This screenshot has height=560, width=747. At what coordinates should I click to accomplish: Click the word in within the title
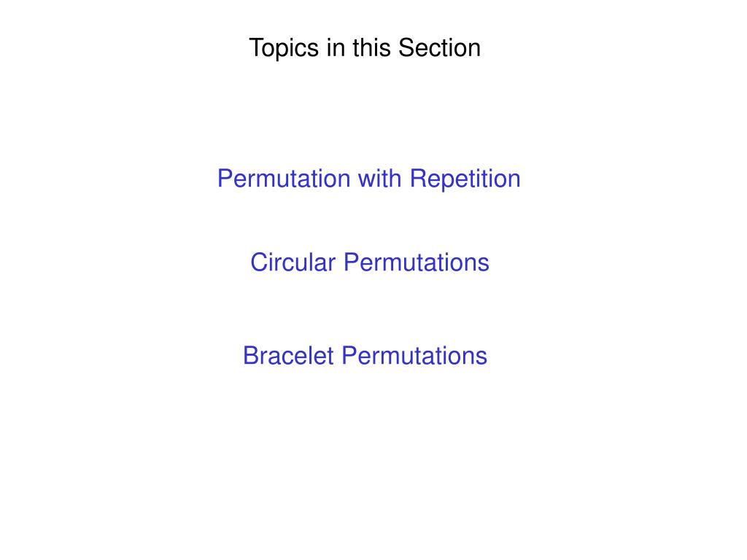click(x=336, y=47)
